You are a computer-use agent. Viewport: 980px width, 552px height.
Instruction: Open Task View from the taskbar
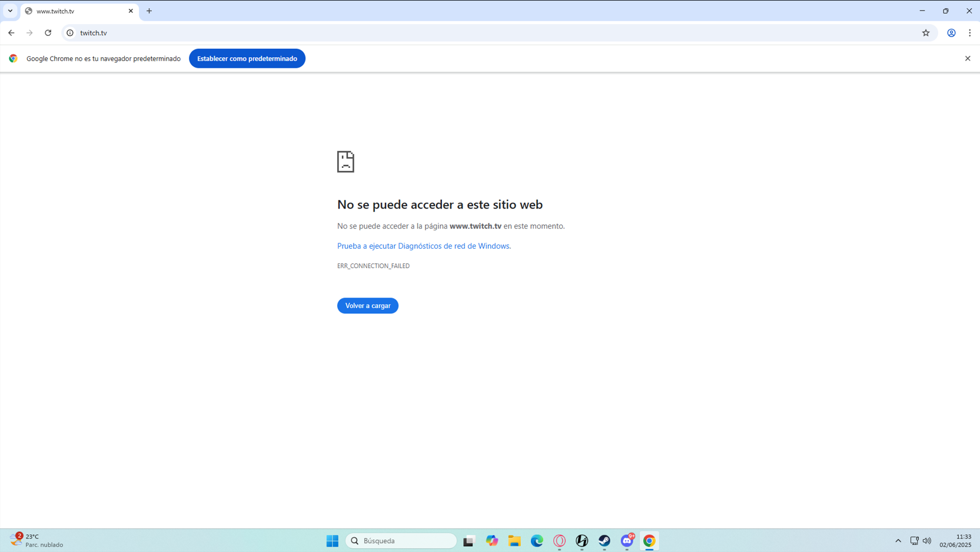469,541
